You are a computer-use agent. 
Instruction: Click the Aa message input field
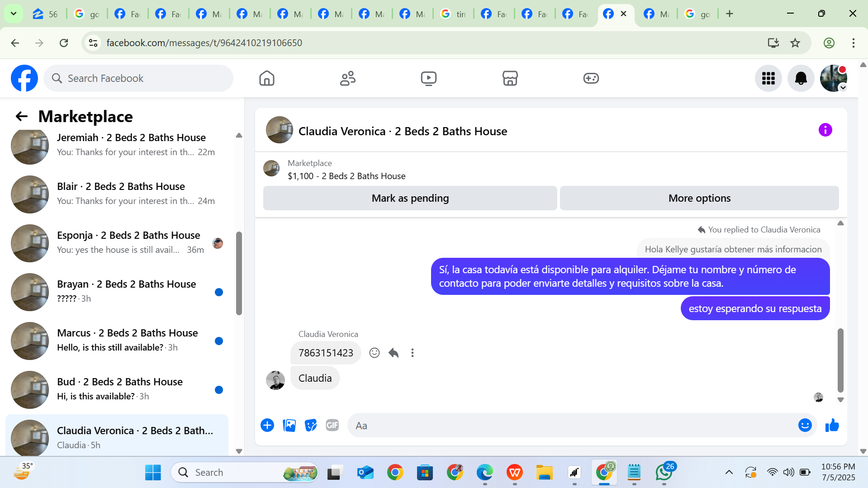[572, 426]
